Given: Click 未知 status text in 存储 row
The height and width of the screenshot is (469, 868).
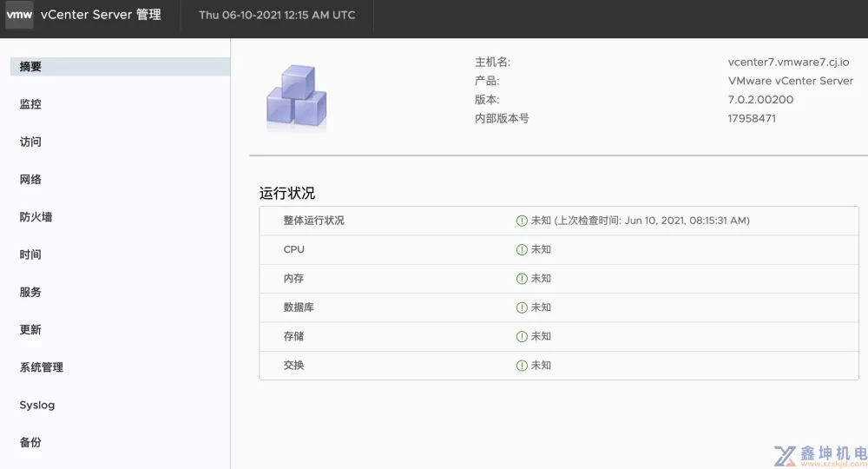Looking at the screenshot, I should tap(541, 336).
